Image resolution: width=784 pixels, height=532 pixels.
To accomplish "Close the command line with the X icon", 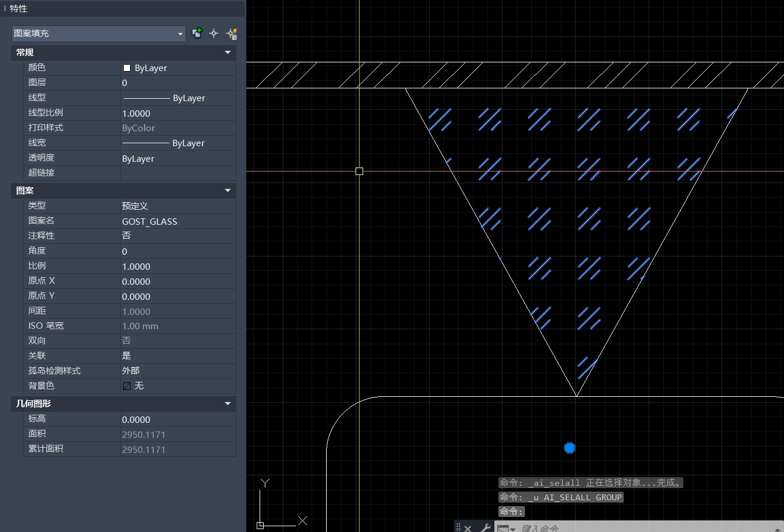I will coord(468,528).
